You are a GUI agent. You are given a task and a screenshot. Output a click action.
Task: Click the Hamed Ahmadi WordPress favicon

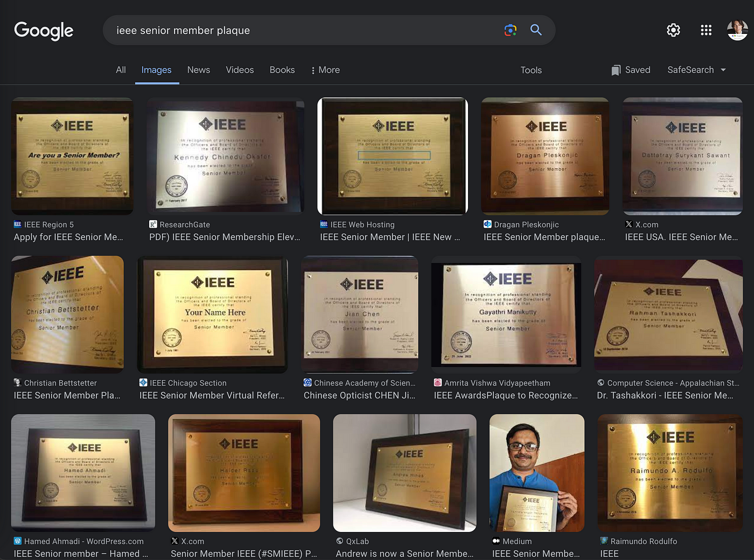pos(18,541)
